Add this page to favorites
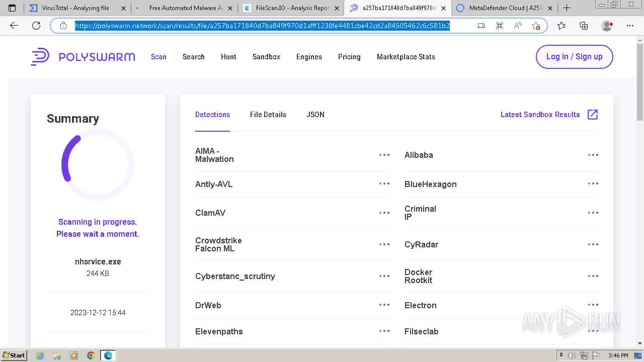 (x=536, y=26)
